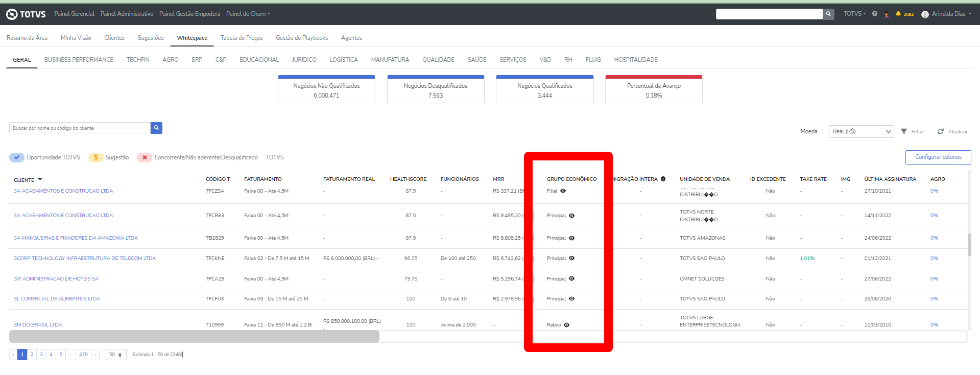Click the Atualizar refresh icon
Image resolution: width=980 pixels, height=375 pixels.
click(941, 131)
